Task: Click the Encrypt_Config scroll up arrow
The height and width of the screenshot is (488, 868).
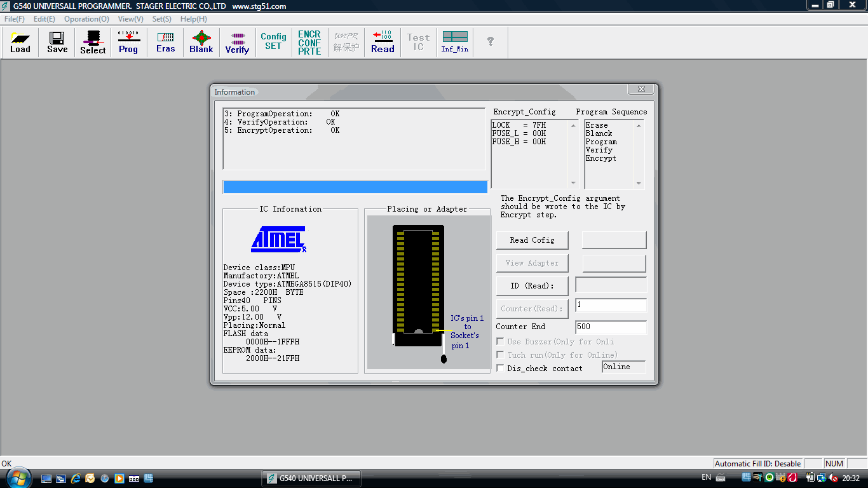Action: coord(574,125)
